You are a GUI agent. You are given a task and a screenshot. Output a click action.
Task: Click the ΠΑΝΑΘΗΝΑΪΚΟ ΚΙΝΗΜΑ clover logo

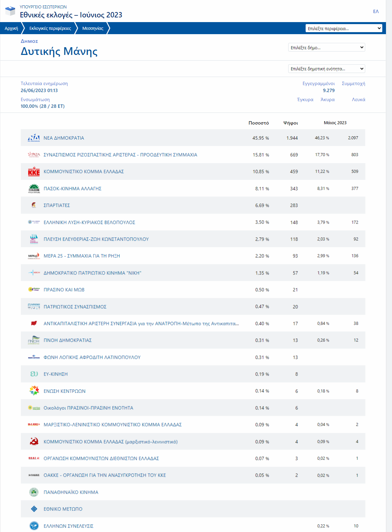34,492
